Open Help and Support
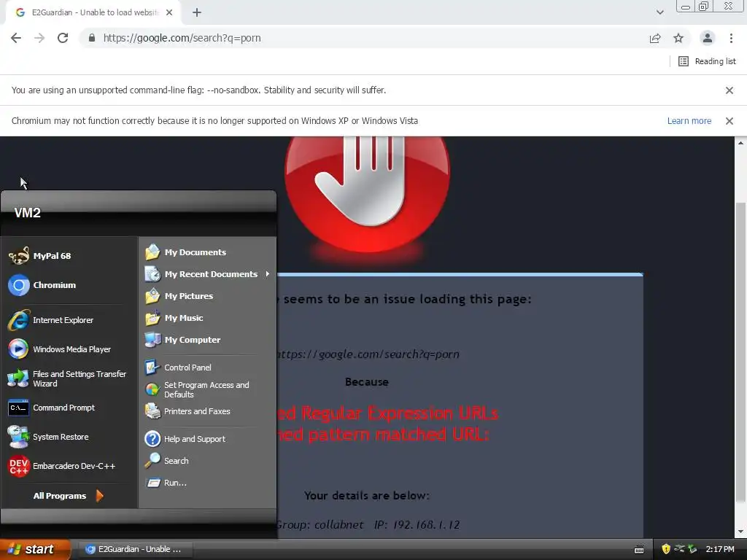 pyautogui.click(x=185, y=438)
